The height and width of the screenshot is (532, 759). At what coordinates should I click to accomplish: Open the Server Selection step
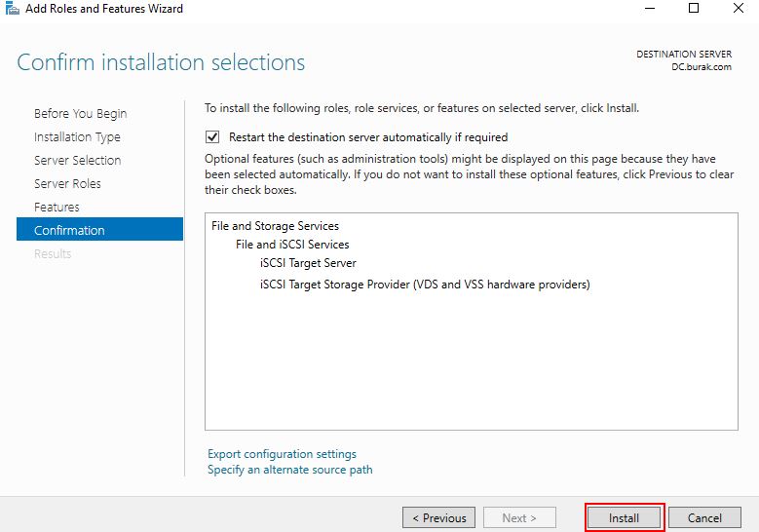click(77, 160)
